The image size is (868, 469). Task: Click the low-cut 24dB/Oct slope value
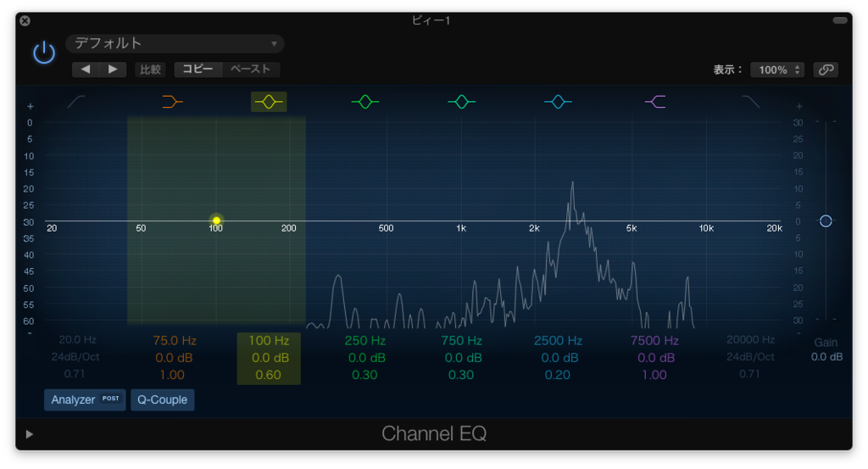tap(75, 356)
